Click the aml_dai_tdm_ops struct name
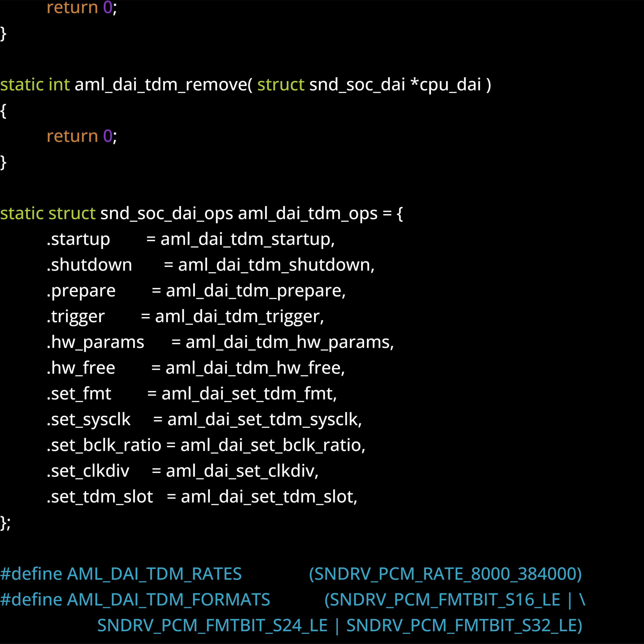The width and height of the screenshot is (644, 644). pos(308,213)
